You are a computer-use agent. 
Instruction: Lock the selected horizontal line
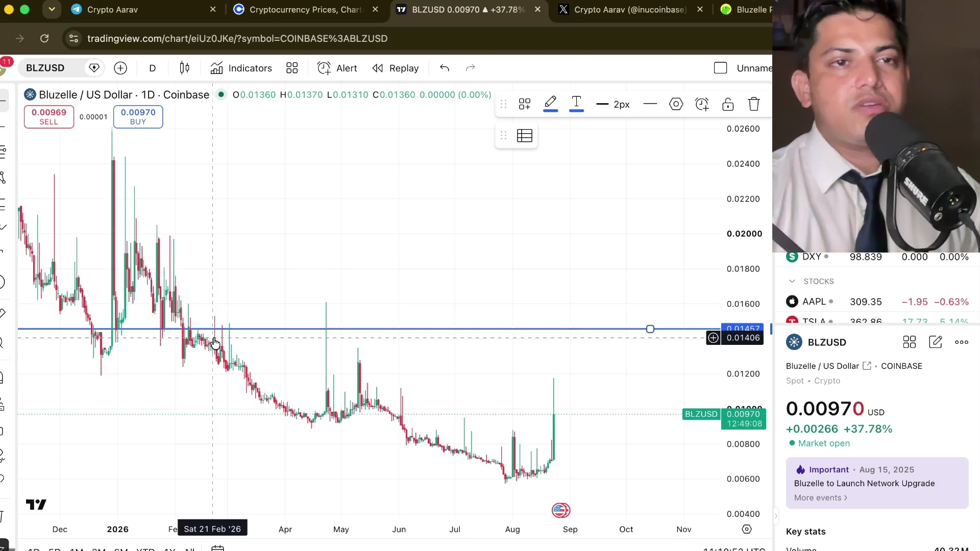[x=728, y=105]
